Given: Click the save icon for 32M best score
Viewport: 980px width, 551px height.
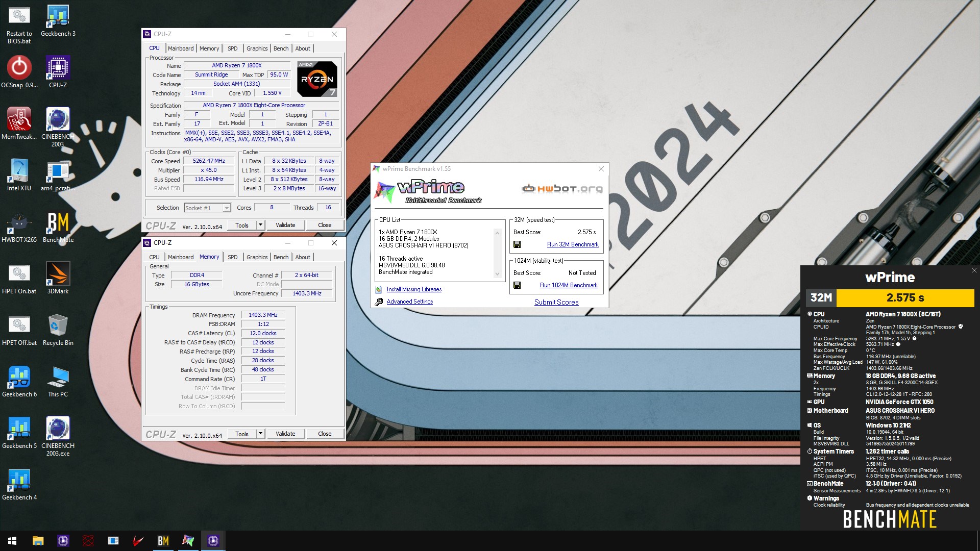Looking at the screenshot, I should [517, 244].
